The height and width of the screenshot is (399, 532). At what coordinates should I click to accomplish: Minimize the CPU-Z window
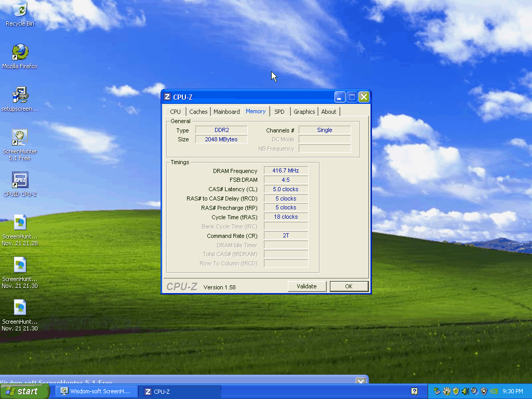click(x=340, y=97)
